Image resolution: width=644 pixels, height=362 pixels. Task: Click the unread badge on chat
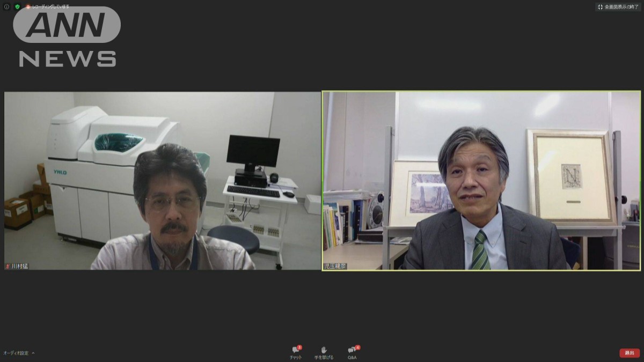(299, 348)
